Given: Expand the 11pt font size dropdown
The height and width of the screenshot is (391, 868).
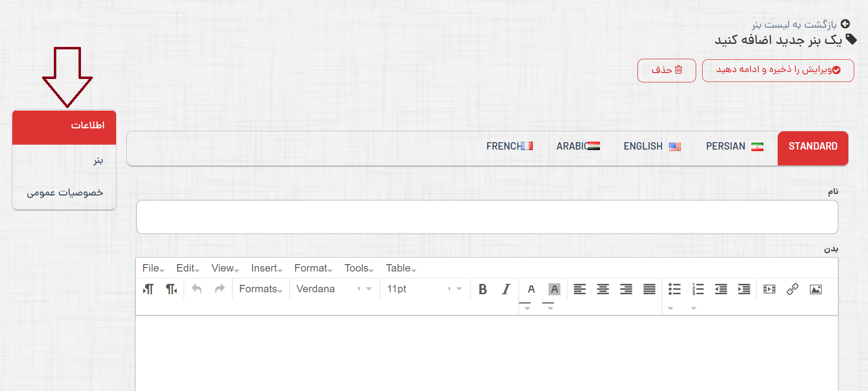Looking at the screenshot, I should [x=424, y=289].
